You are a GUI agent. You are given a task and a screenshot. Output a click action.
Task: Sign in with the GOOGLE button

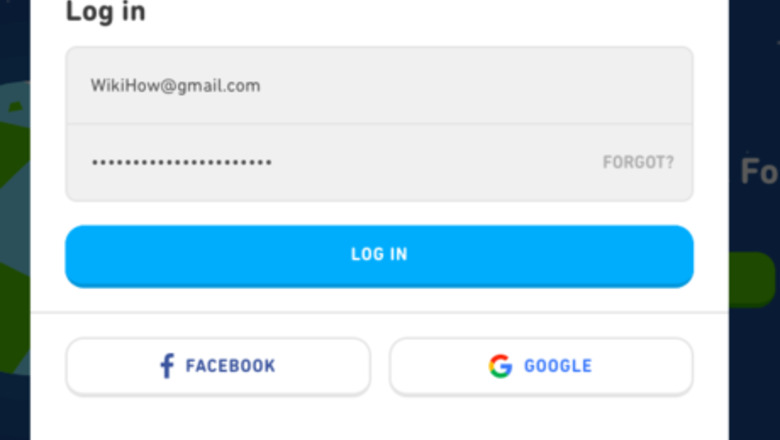click(x=540, y=366)
